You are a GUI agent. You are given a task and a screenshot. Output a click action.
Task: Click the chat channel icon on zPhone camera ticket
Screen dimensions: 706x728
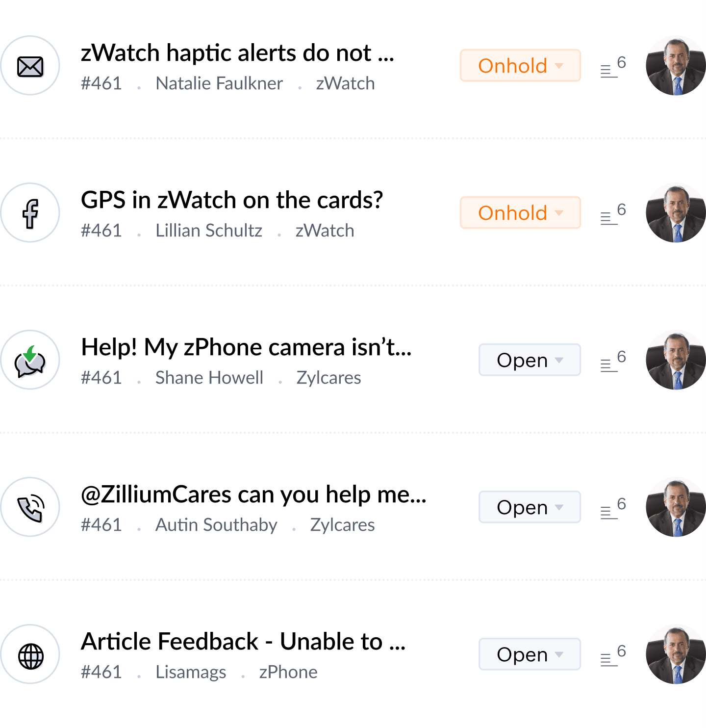[30, 360]
